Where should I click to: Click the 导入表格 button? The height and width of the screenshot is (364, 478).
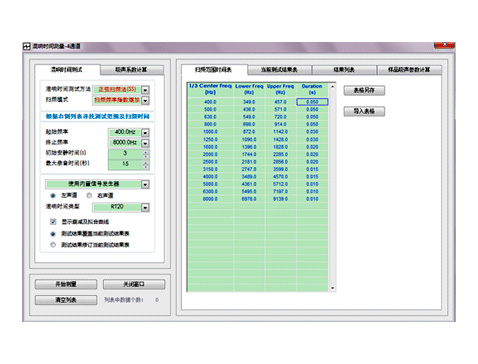364,111
